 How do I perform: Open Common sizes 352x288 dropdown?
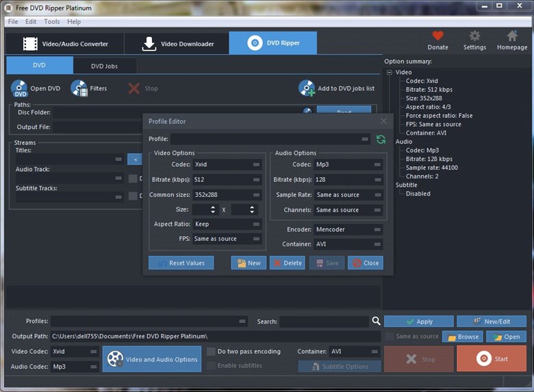tap(227, 195)
